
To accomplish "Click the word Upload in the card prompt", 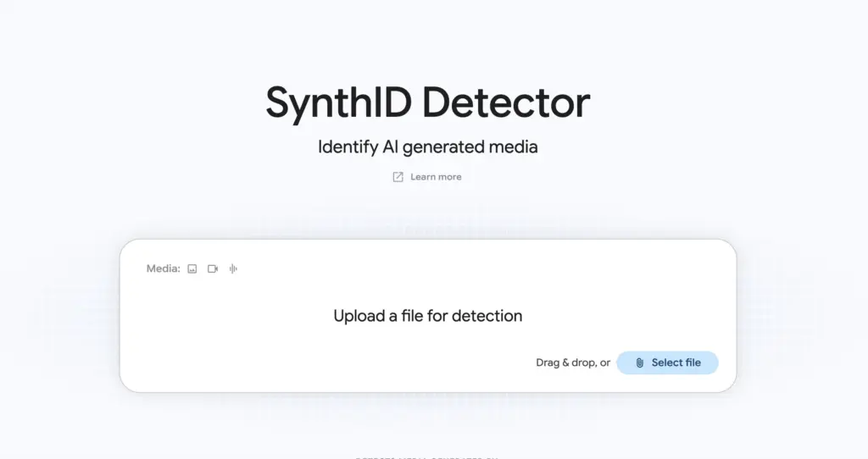I will (x=359, y=317).
